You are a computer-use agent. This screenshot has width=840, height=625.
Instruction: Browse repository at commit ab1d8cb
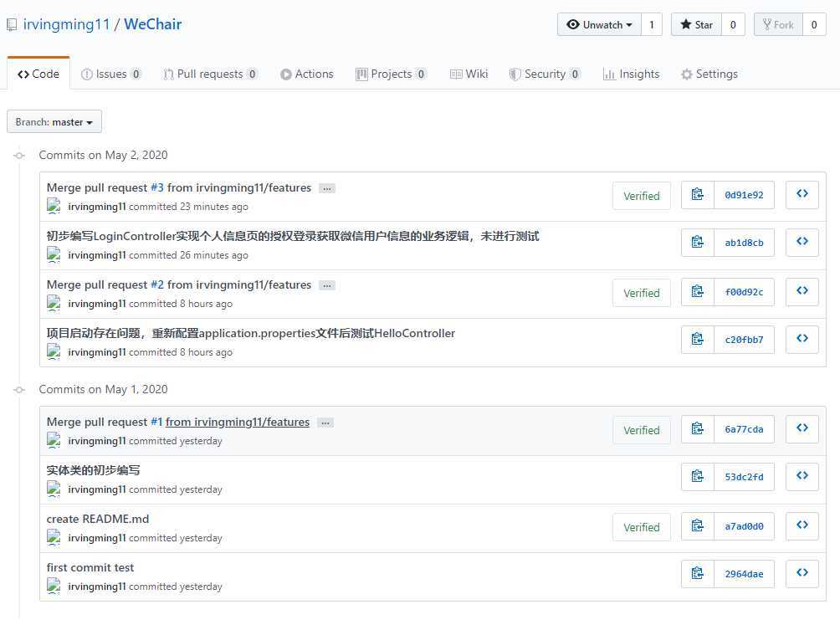(x=802, y=243)
